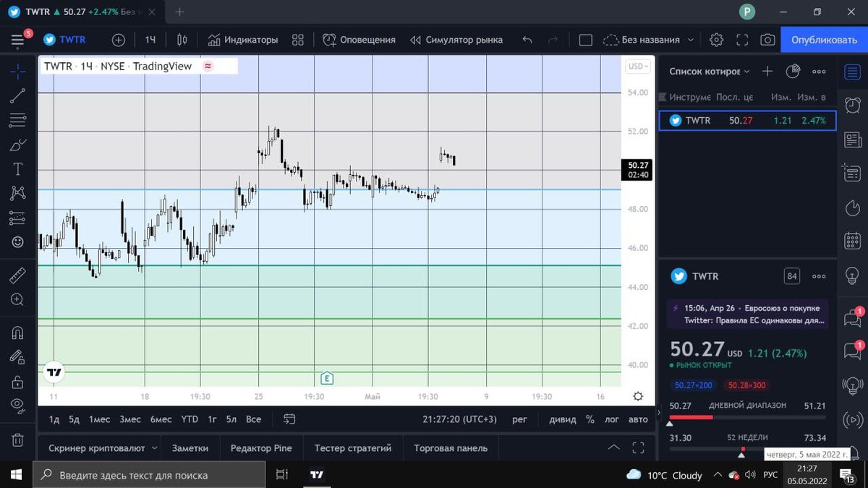Select the crosshair cursor tool

(x=18, y=71)
